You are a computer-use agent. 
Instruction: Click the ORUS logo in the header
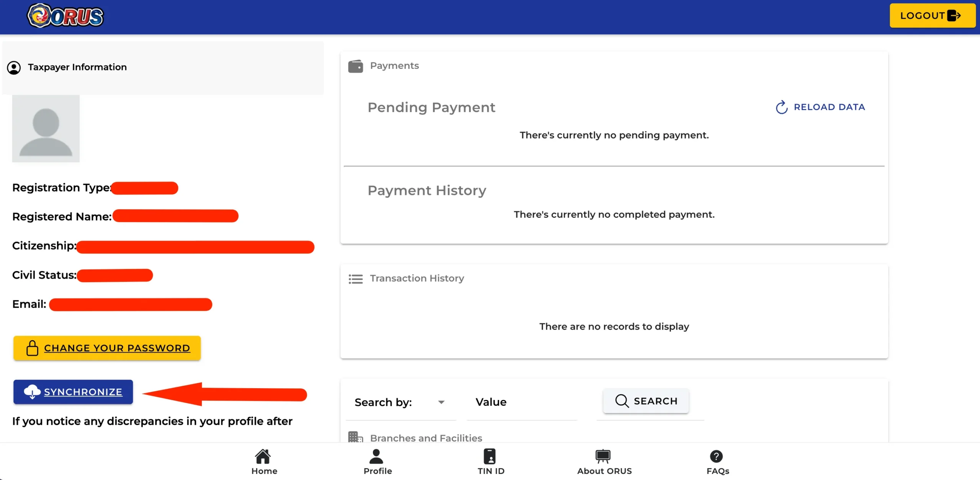65,16
